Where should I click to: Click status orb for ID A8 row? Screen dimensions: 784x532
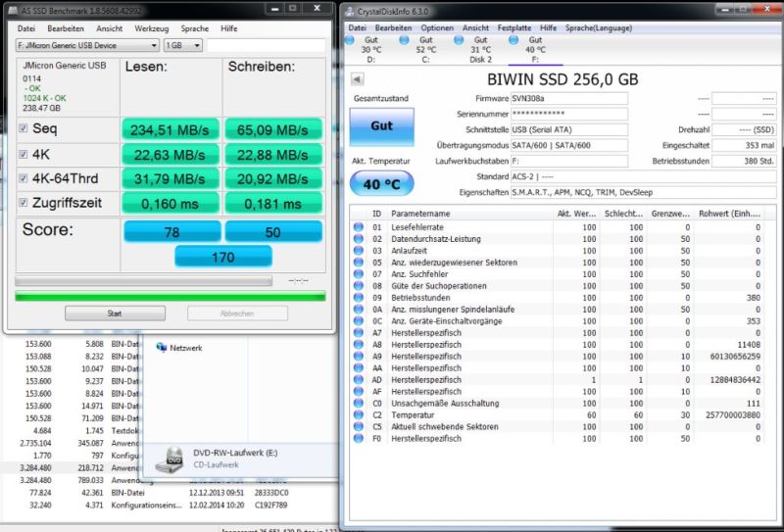pyautogui.click(x=358, y=345)
